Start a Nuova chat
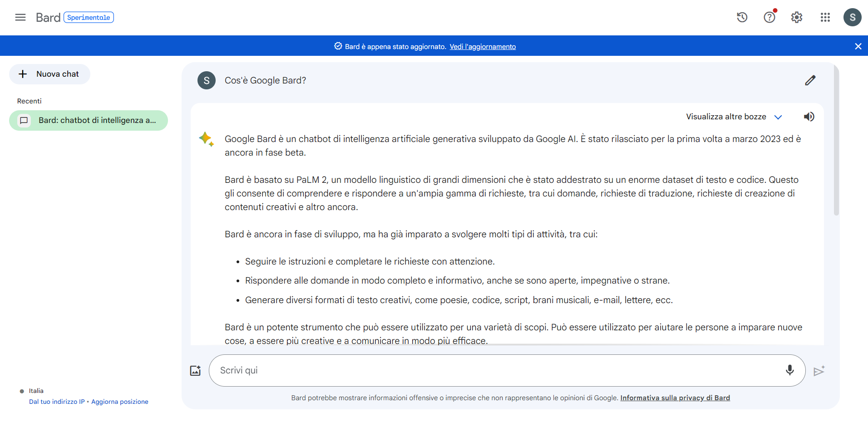This screenshot has height=422, width=868. 49,74
